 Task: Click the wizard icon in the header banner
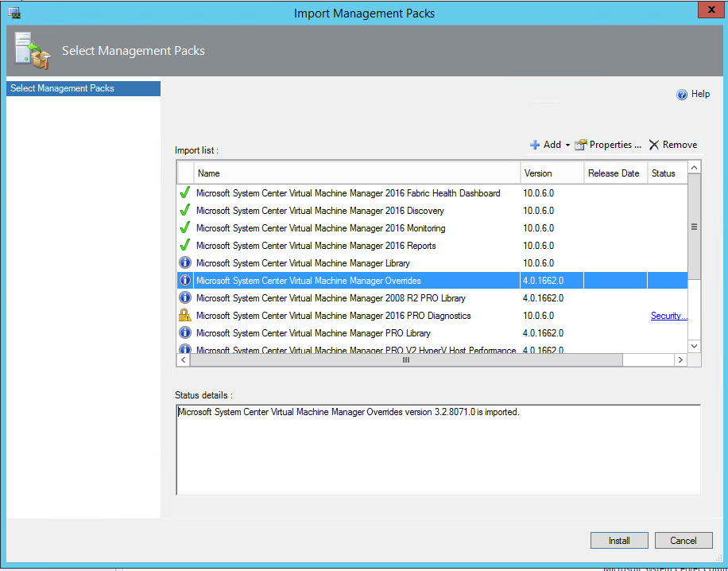(x=31, y=51)
